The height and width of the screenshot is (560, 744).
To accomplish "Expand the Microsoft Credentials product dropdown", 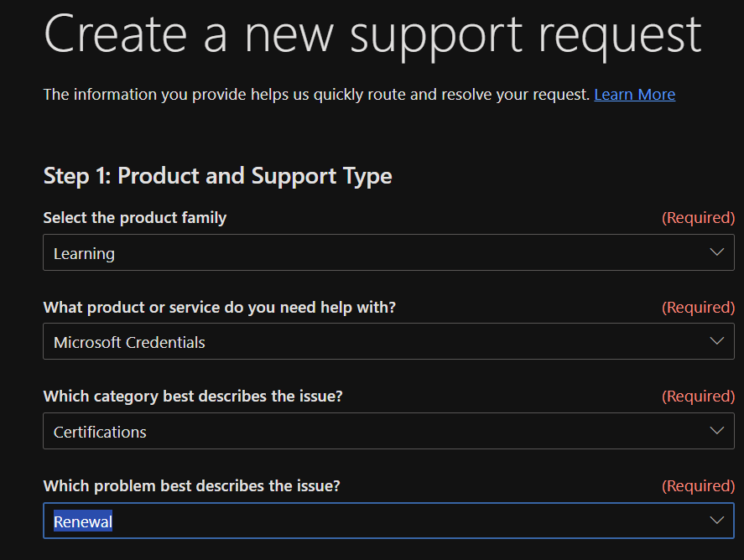I will (388, 341).
